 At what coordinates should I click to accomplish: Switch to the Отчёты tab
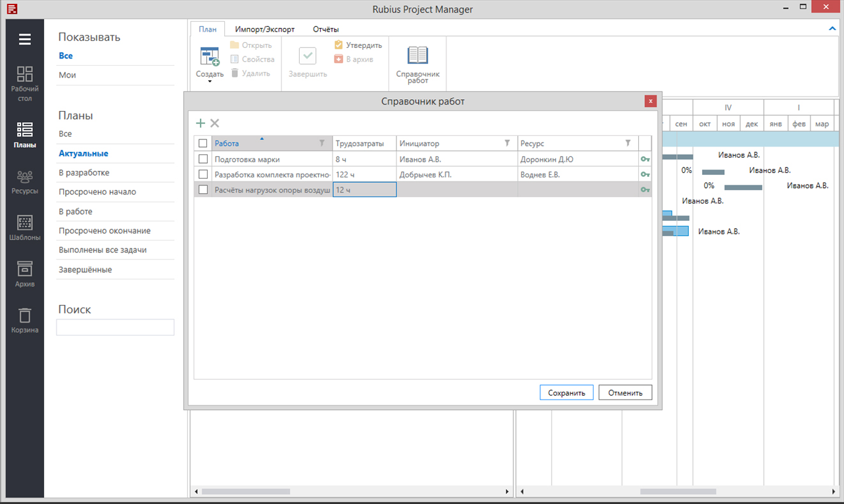326,29
